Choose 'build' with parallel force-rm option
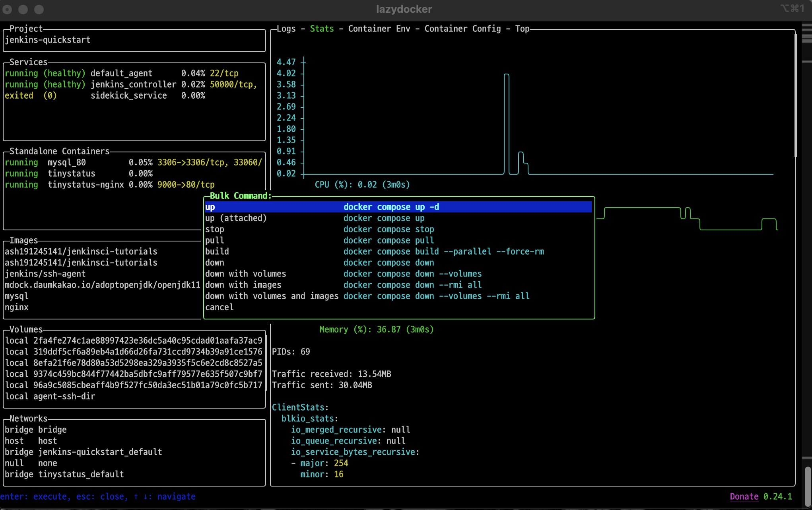 coord(217,251)
